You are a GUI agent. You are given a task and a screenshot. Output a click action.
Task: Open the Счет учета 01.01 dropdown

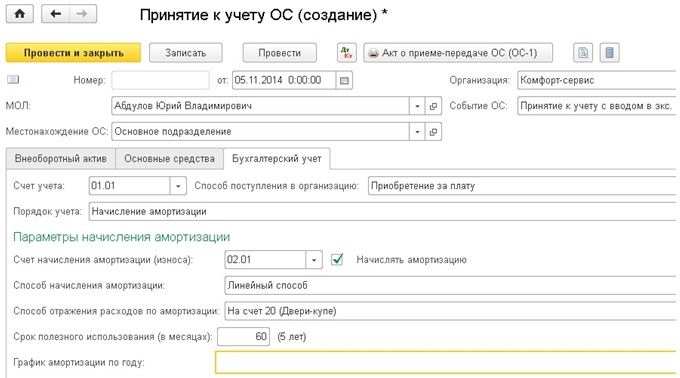tap(178, 186)
